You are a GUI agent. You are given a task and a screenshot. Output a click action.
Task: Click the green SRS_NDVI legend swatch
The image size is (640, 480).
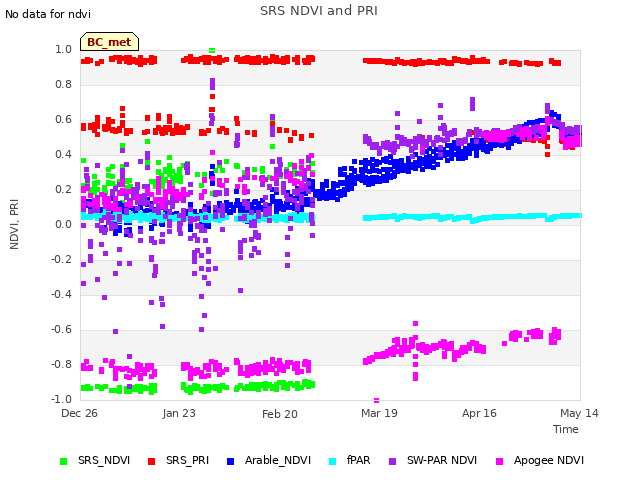coord(63,461)
